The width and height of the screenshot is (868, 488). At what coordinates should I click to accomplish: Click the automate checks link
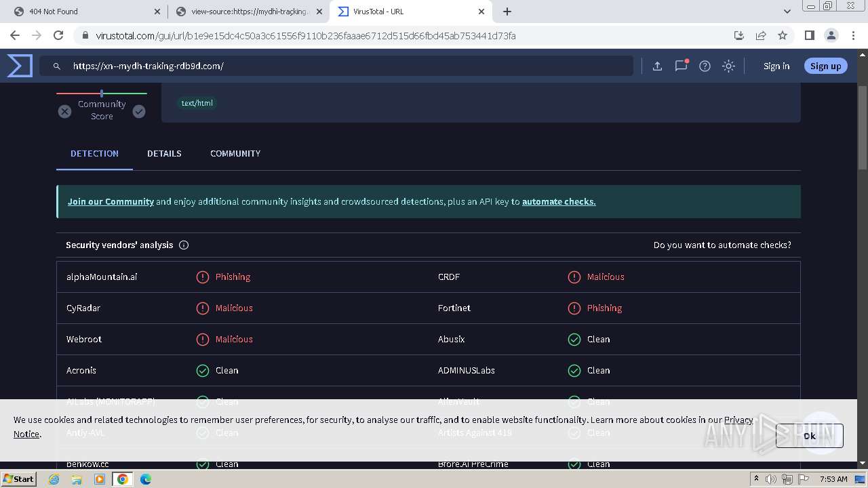[x=559, y=201]
